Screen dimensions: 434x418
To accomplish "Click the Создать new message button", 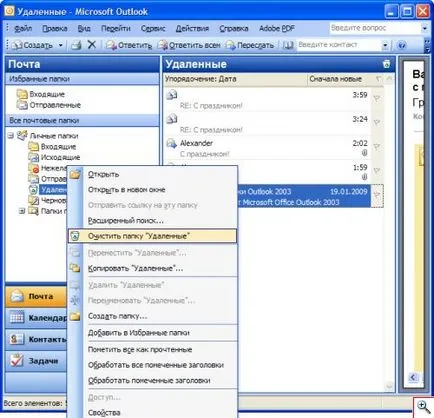I will [x=33, y=45].
